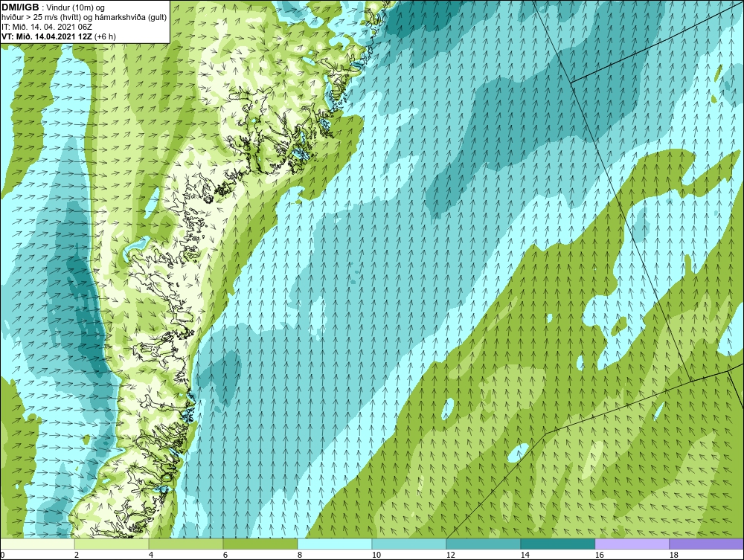Click the 12–14 m/s teal legend swatch

[x=484, y=544]
